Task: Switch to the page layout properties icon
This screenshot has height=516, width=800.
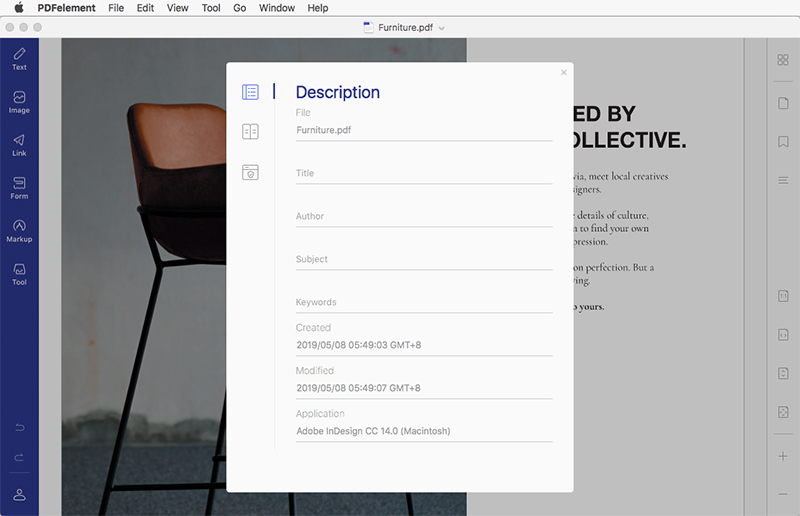Action: tap(250, 131)
